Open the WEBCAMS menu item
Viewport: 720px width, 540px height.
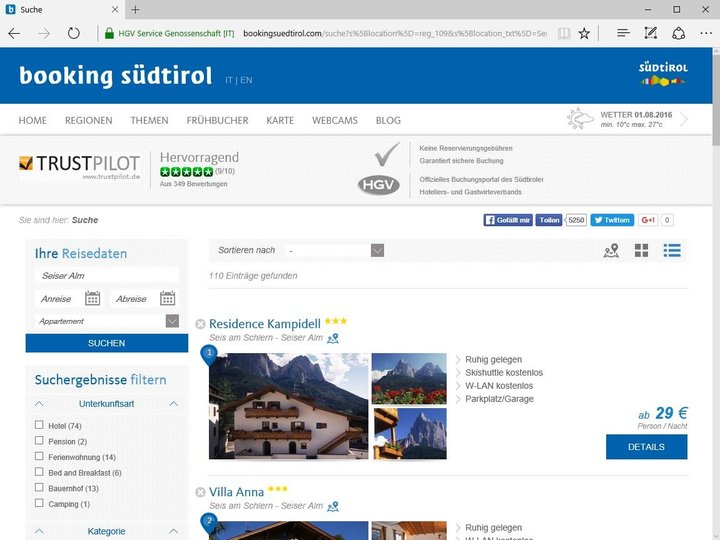point(335,120)
